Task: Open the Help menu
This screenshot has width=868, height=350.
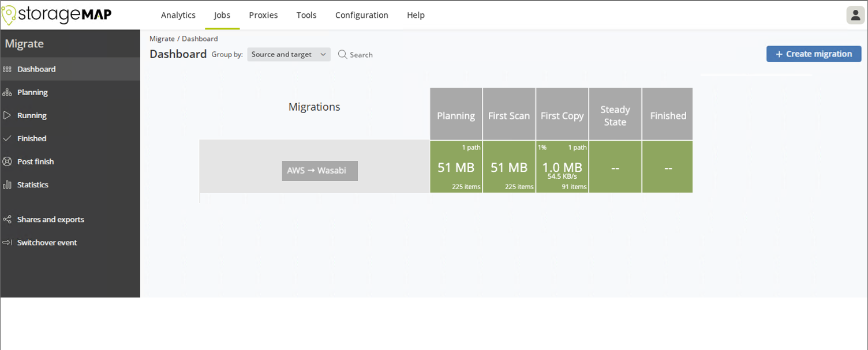Action: pyautogui.click(x=416, y=15)
